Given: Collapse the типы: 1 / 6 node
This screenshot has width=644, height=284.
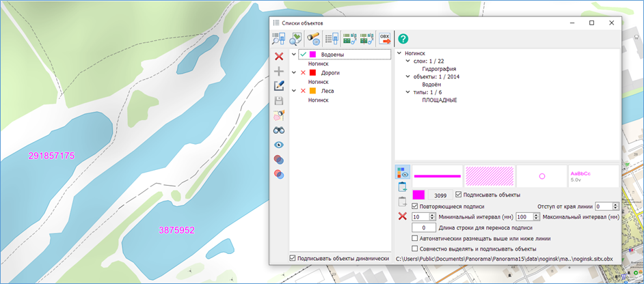Looking at the screenshot, I should click(x=407, y=92).
